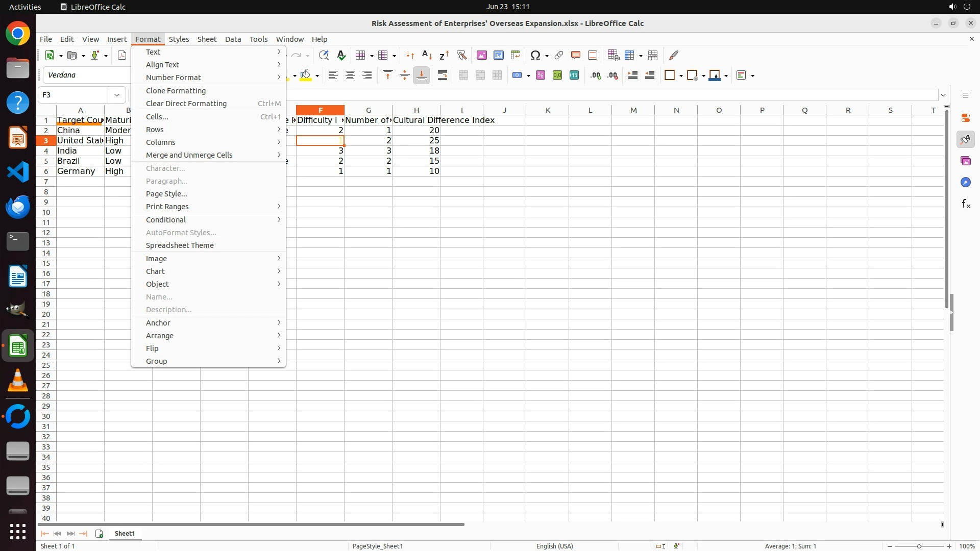Open the Functions sidebar panel icon
Image resolution: width=980 pixels, height=551 pixels.
966,204
